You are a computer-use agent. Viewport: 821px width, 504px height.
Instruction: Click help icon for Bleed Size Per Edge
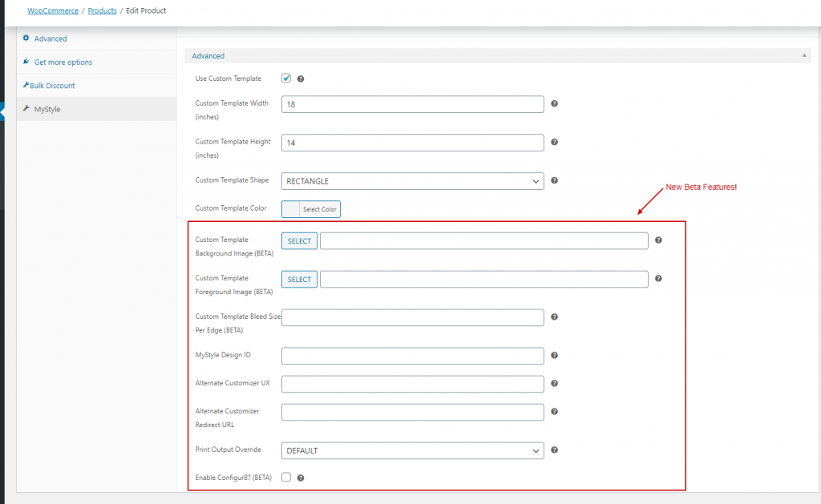(554, 317)
